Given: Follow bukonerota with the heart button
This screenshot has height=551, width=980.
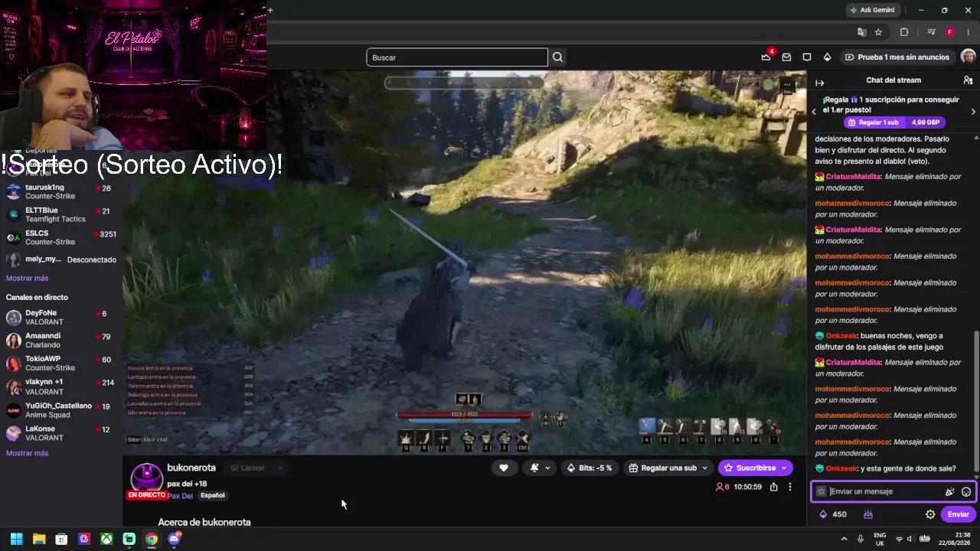Looking at the screenshot, I should click(504, 468).
